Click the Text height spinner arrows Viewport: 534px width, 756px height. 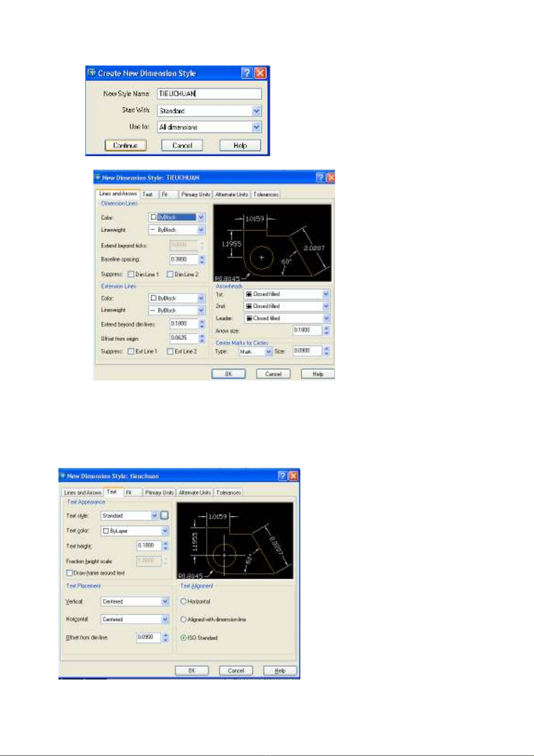pos(165,546)
